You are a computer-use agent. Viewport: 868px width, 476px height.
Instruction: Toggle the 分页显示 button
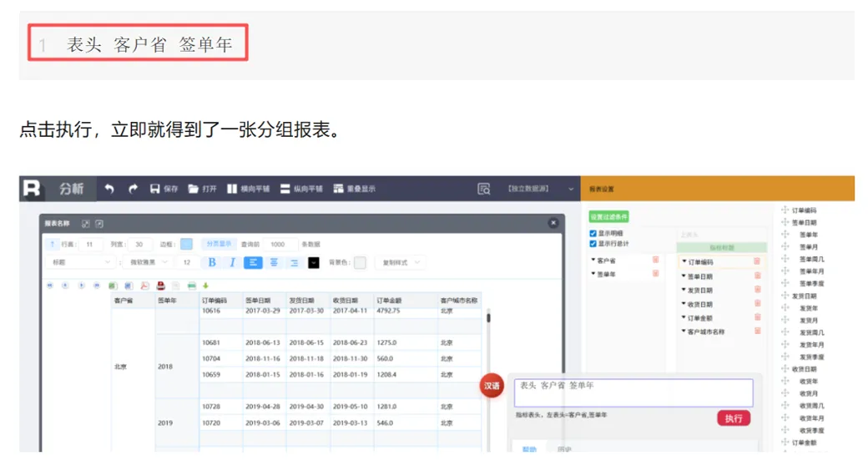[219, 245]
